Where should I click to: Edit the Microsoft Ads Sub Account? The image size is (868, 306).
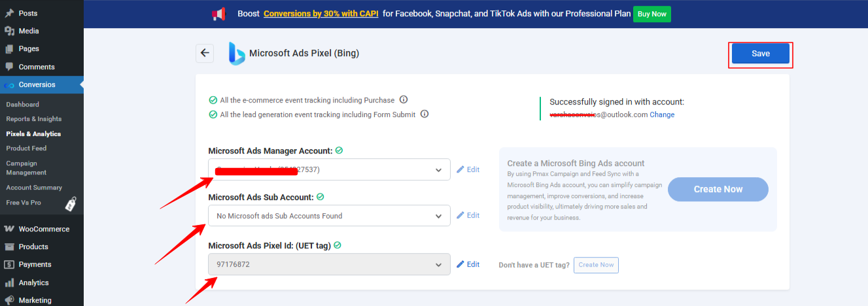tap(468, 215)
